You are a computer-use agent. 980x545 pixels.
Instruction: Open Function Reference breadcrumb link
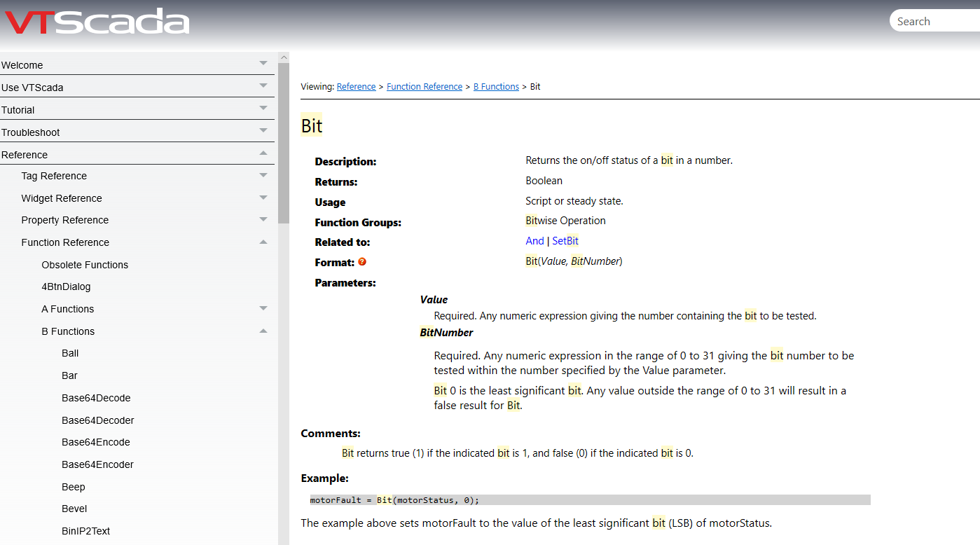click(425, 87)
